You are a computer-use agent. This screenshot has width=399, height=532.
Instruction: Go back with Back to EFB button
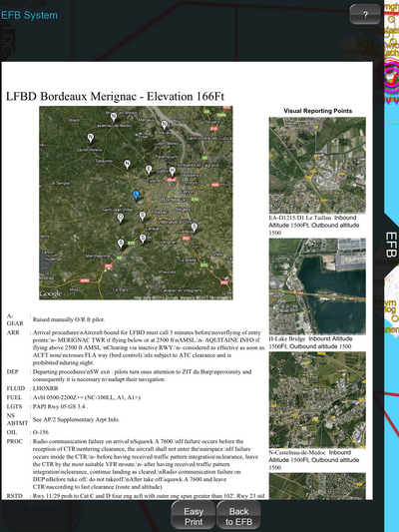[x=239, y=516]
